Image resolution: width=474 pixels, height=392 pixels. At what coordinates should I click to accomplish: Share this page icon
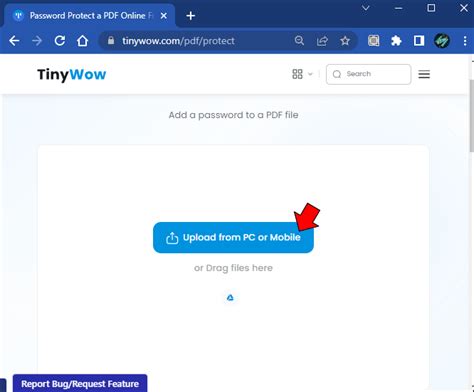point(322,41)
